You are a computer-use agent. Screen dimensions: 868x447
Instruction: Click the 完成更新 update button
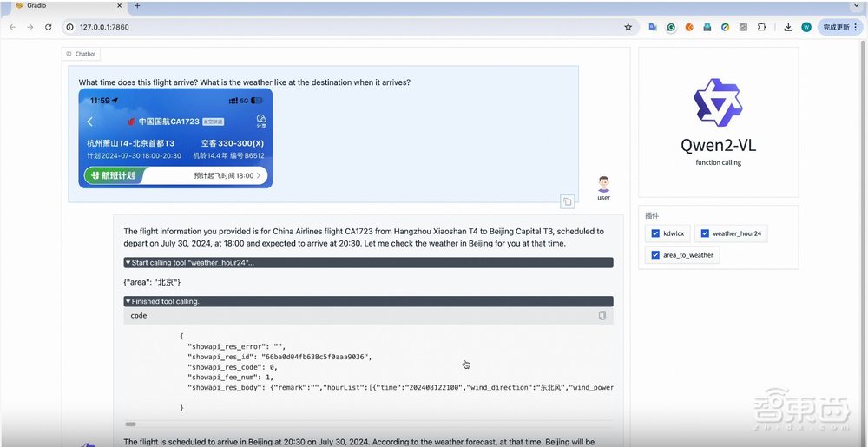(x=839, y=27)
